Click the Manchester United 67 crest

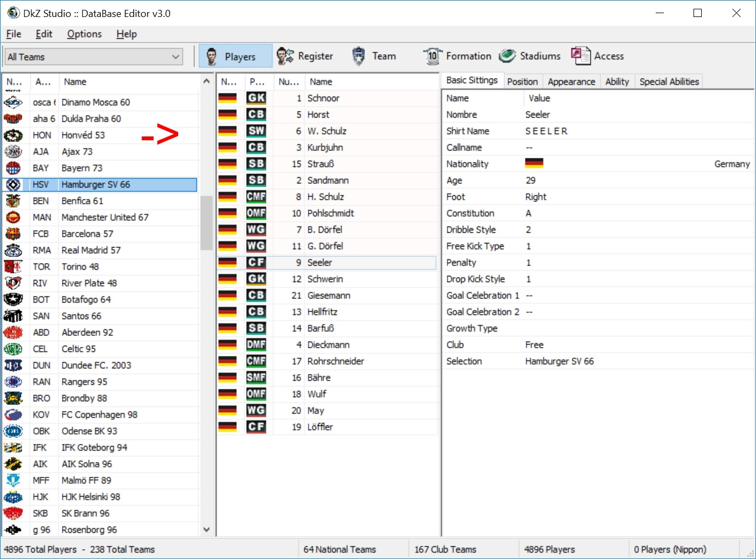click(x=13, y=218)
